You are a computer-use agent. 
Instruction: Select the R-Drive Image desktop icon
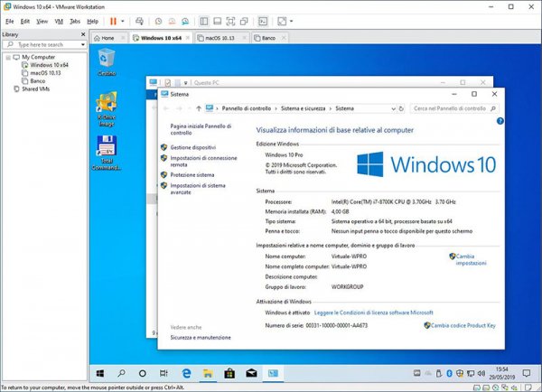pos(107,109)
